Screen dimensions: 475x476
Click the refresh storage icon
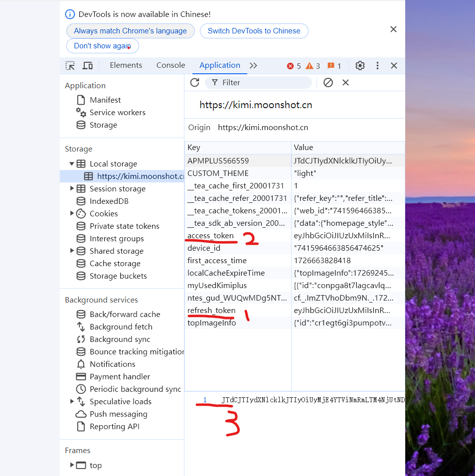(x=195, y=82)
